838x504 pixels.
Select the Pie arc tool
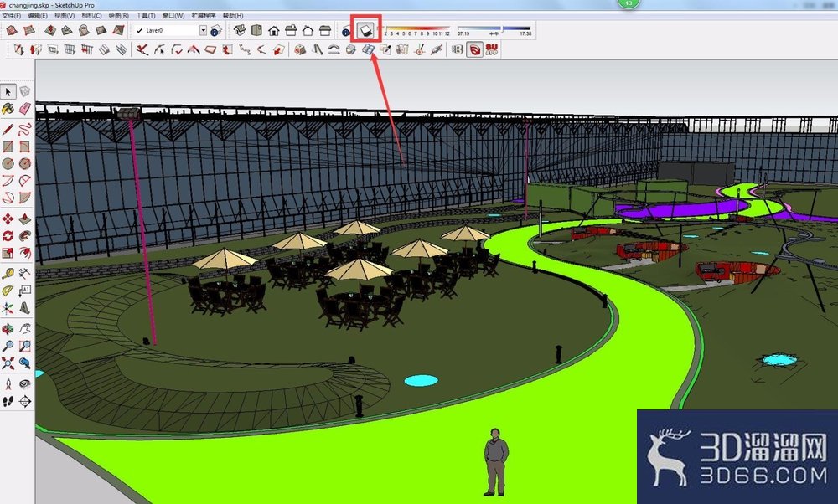point(25,198)
